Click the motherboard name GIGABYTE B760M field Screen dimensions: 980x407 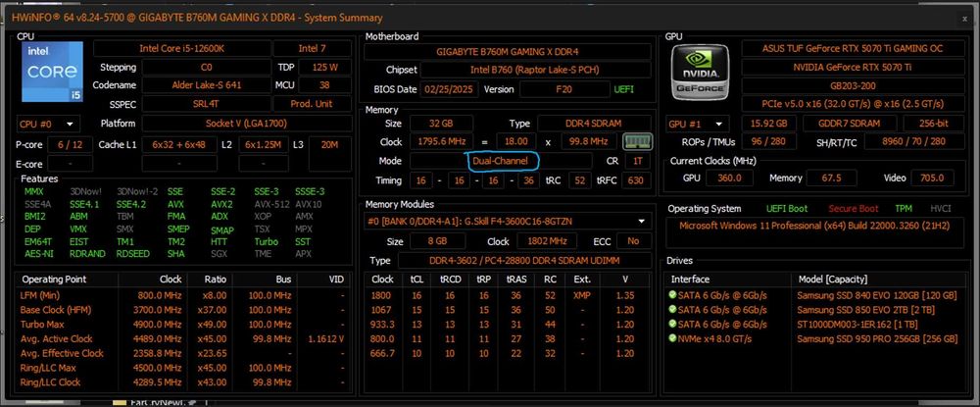coord(508,51)
